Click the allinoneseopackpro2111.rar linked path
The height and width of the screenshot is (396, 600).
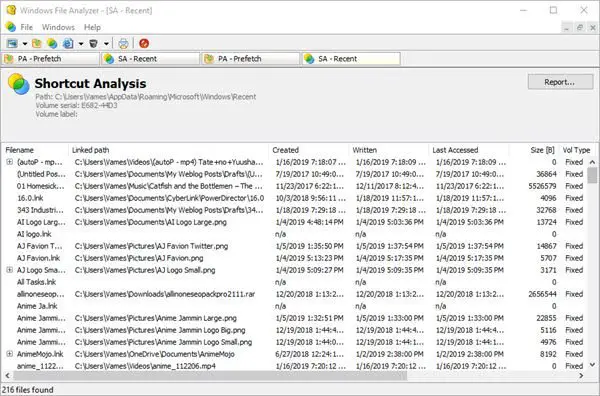pos(165,294)
